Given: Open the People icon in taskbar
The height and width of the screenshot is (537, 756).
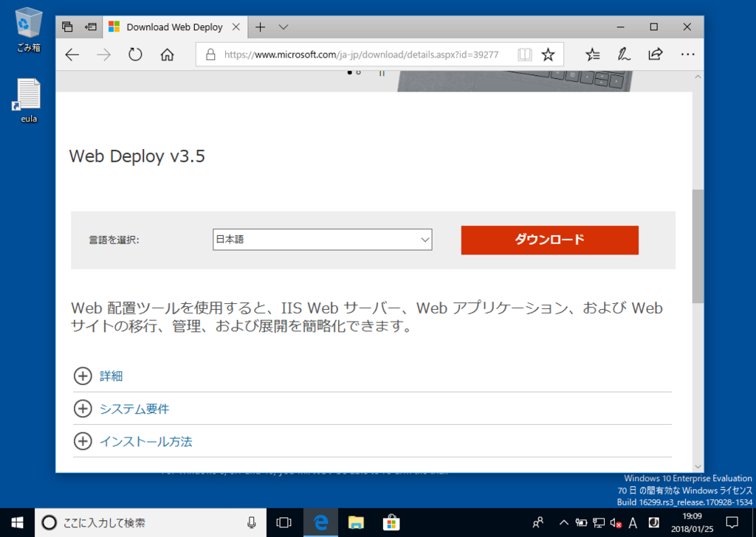Looking at the screenshot, I should [x=538, y=522].
